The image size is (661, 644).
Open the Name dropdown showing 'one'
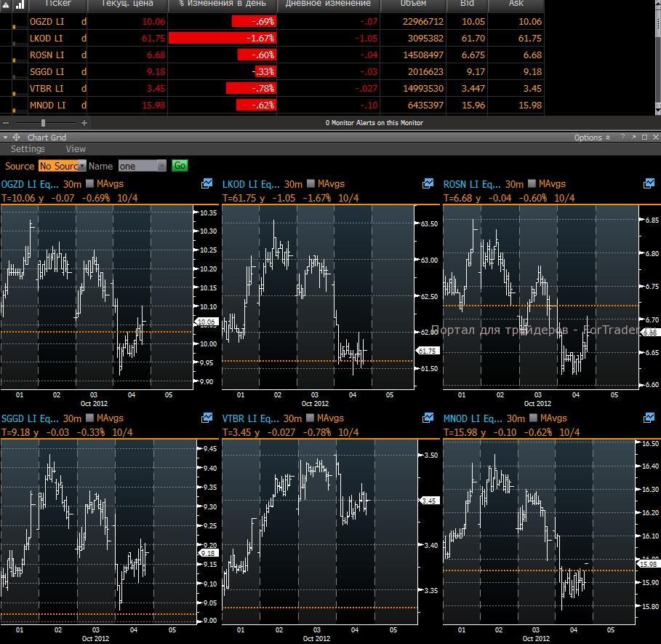click(x=142, y=166)
